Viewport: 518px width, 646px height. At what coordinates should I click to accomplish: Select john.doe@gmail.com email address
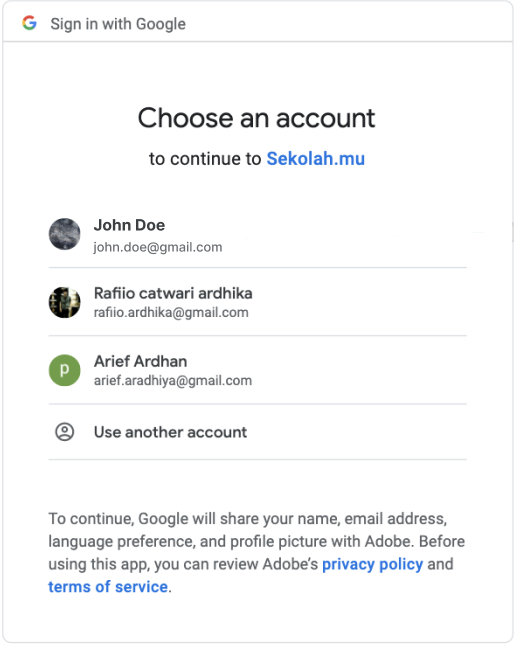click(x=158, y=247)
